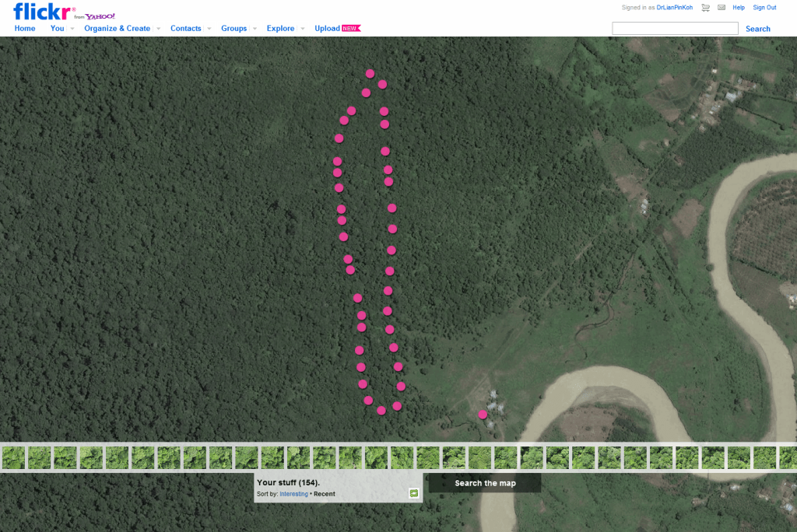The height and width of the screenshot is (532, 797).
Task: Open the mail envelope icon
Action: point(722,8)
